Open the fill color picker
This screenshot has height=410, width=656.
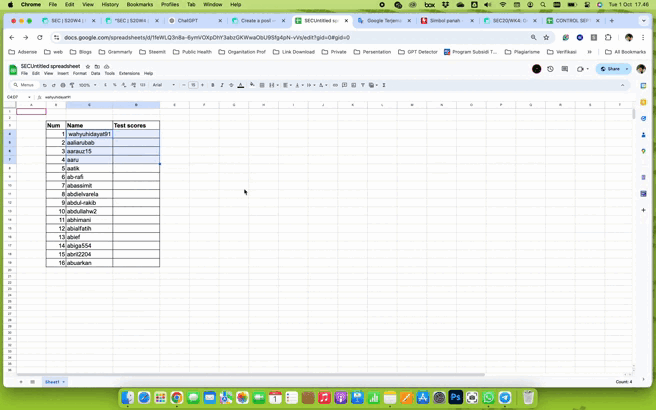tap(252, 85)
